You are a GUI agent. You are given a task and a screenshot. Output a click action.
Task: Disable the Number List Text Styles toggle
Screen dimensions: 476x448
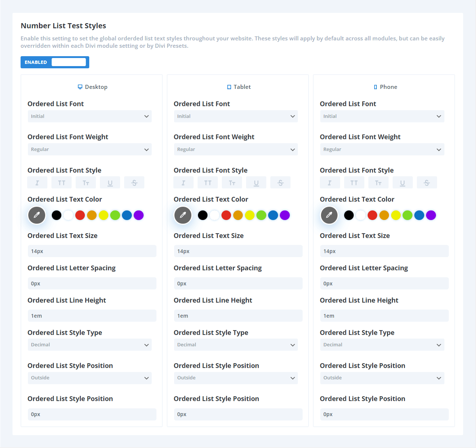[55, 62]
